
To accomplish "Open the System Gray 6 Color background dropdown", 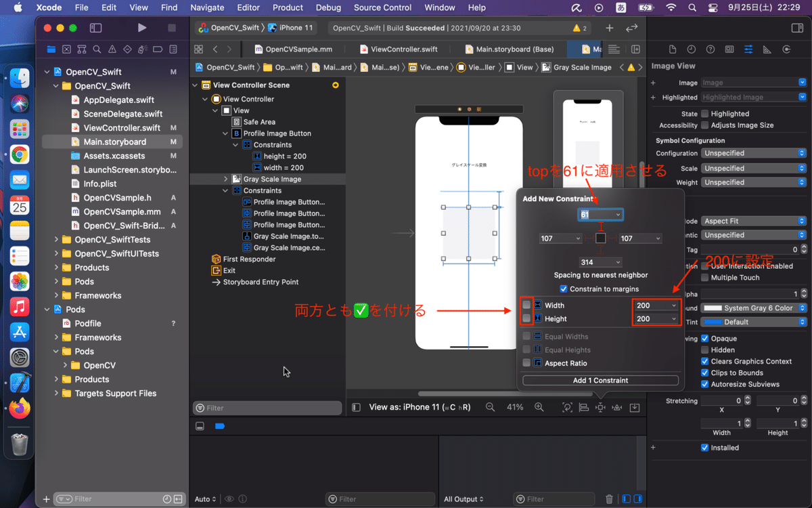I will tap(754, 308).
